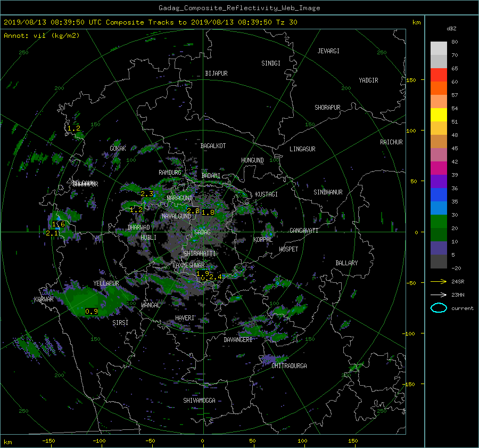Click the BIJAPUR city label
479x448 pixels.
click(x=216, y=74)
